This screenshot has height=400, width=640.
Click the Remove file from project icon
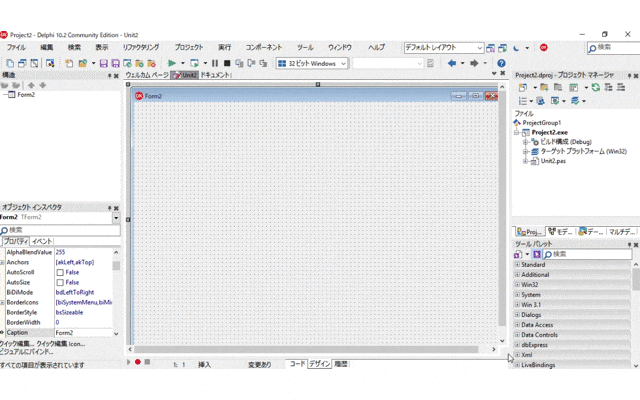click(x=151, y=63)
